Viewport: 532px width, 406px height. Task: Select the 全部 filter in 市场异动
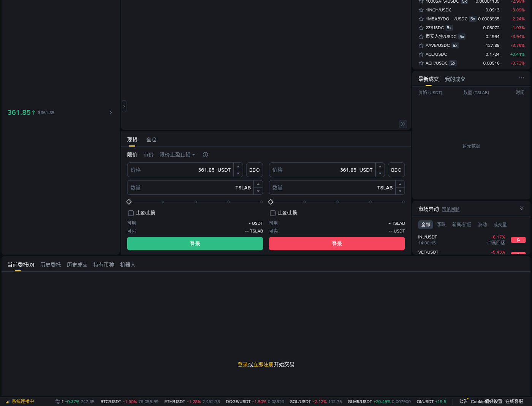click(x=426, y=224)
